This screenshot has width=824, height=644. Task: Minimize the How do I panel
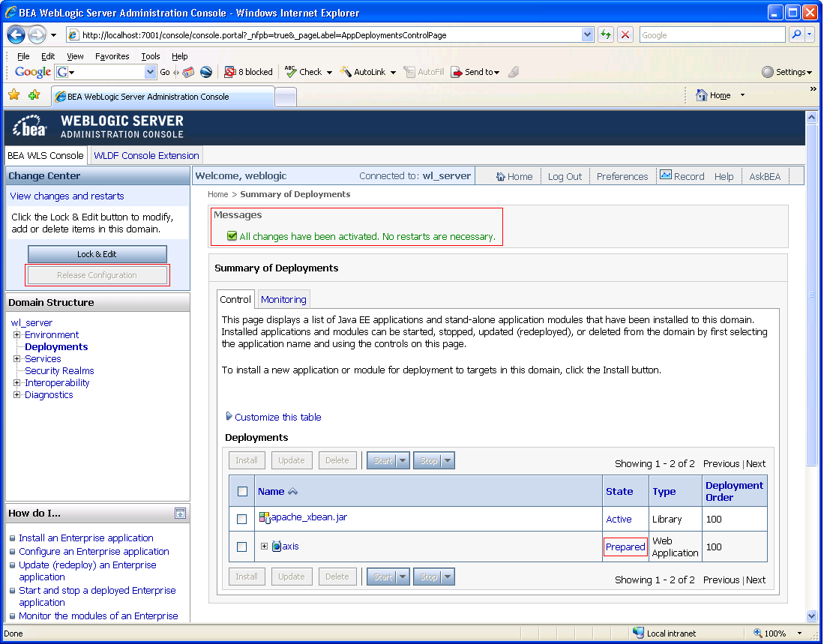click(x=180, y=514)
